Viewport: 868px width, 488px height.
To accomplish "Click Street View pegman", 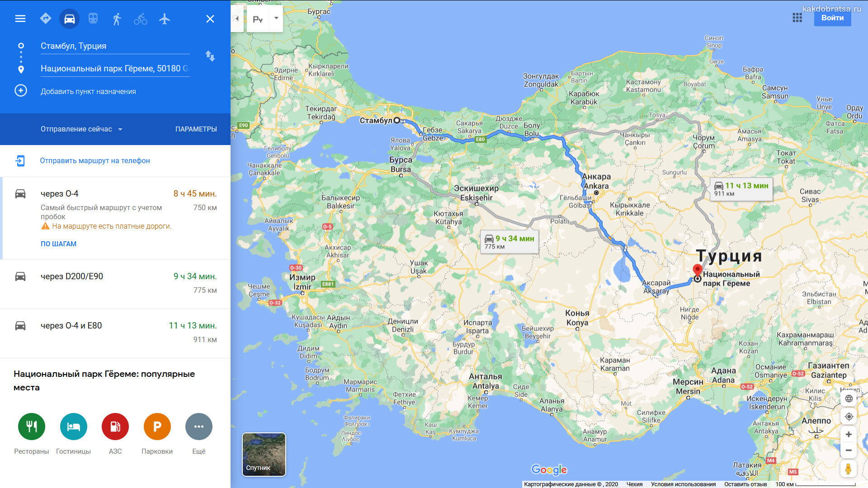I will 849,469.
